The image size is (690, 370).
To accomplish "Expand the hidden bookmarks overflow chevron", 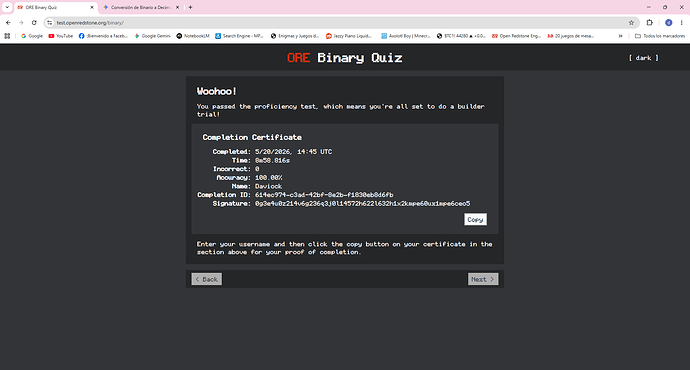I will [620, 36].
